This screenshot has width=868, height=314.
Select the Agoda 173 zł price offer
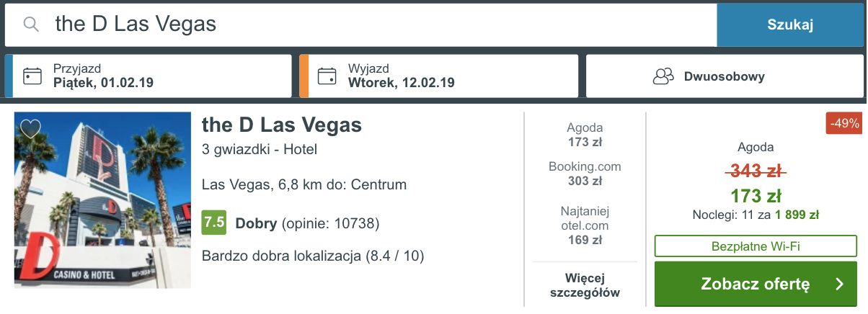tap(585, 135)
